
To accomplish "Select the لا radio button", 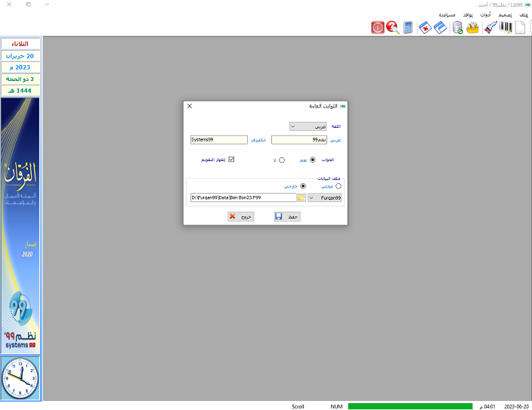I will pyautogui.click(x=282, y=160).
